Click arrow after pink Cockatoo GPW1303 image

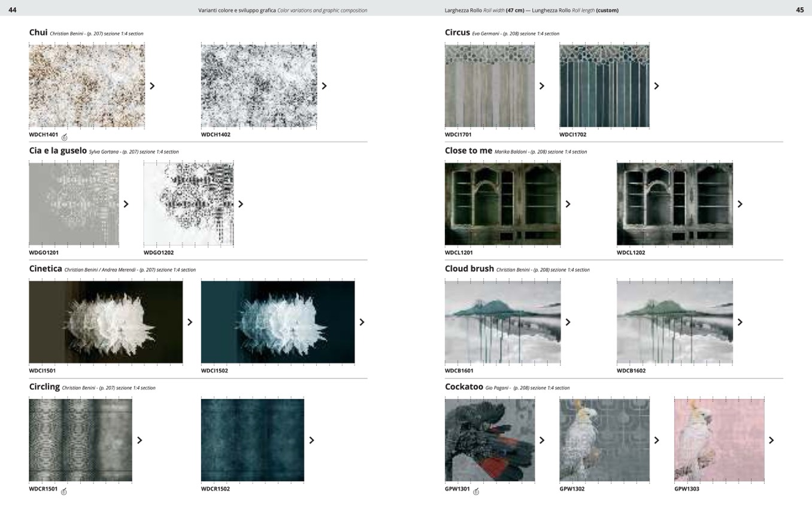click(x=771, y=440)
